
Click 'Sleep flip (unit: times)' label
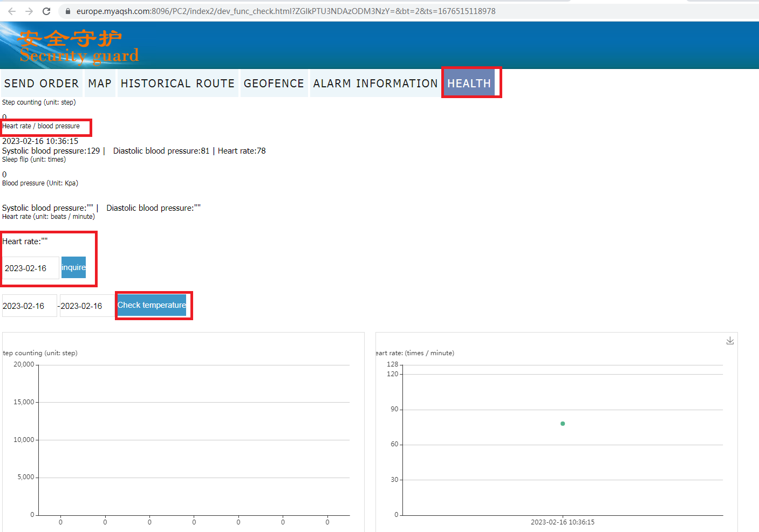34,160
